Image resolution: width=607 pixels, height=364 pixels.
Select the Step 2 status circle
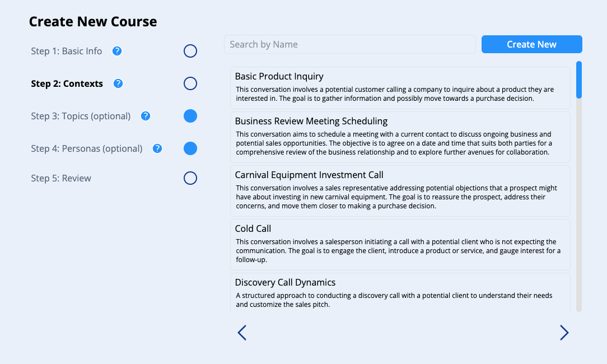click(190, 83)
